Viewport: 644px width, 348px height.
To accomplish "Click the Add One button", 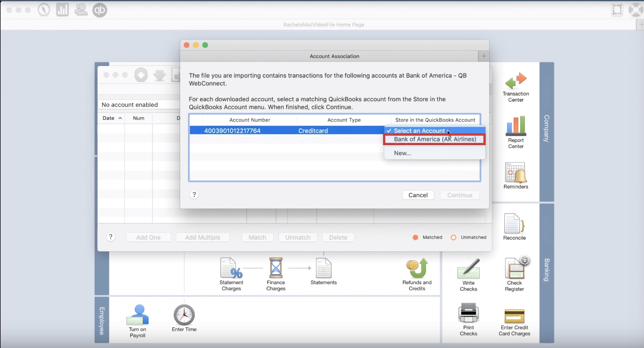I will 148,237.
